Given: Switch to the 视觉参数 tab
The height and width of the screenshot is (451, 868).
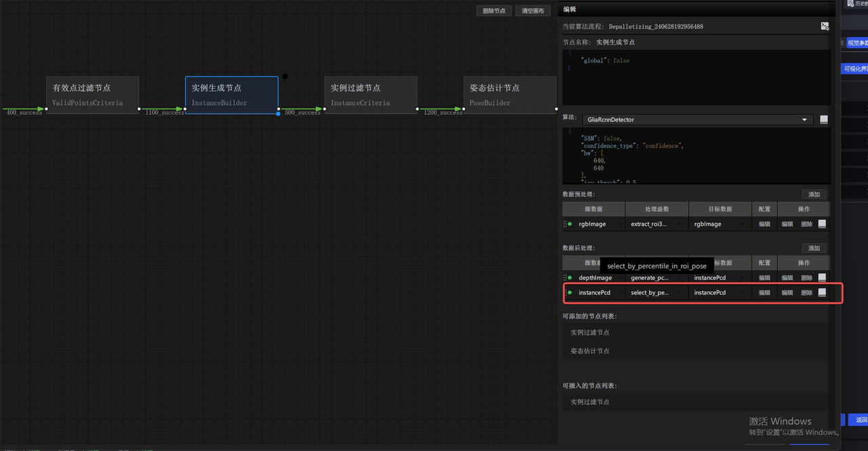Looking at the screenshot, I should tap(857, 43).
